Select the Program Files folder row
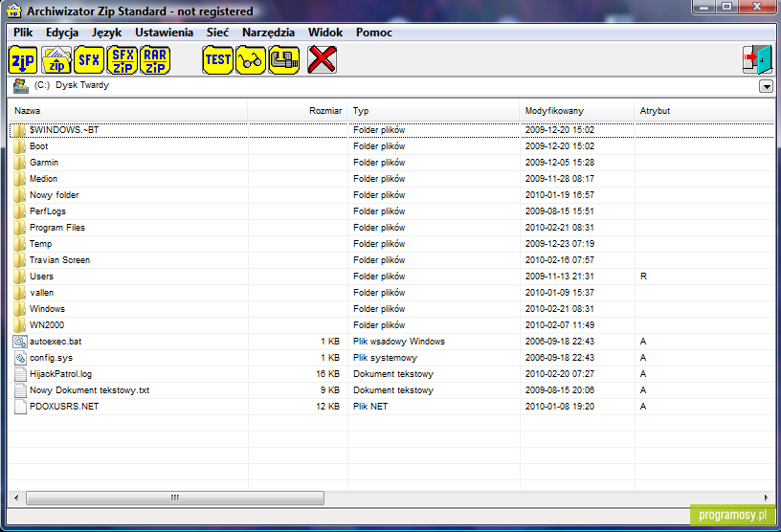The width and height of the screenshot is (781, 532). pyautogui.click(x=391, y=228)
